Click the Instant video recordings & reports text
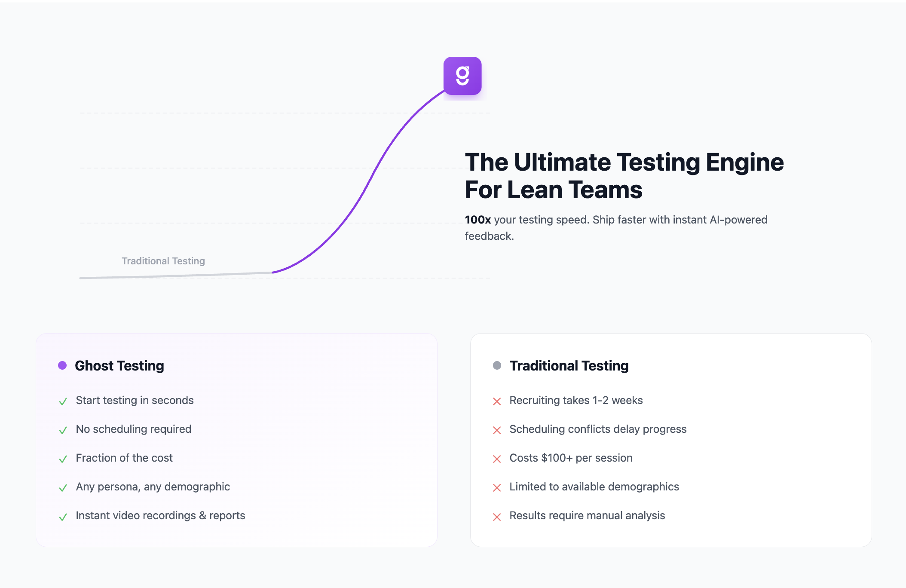 (x=160, y=515)
